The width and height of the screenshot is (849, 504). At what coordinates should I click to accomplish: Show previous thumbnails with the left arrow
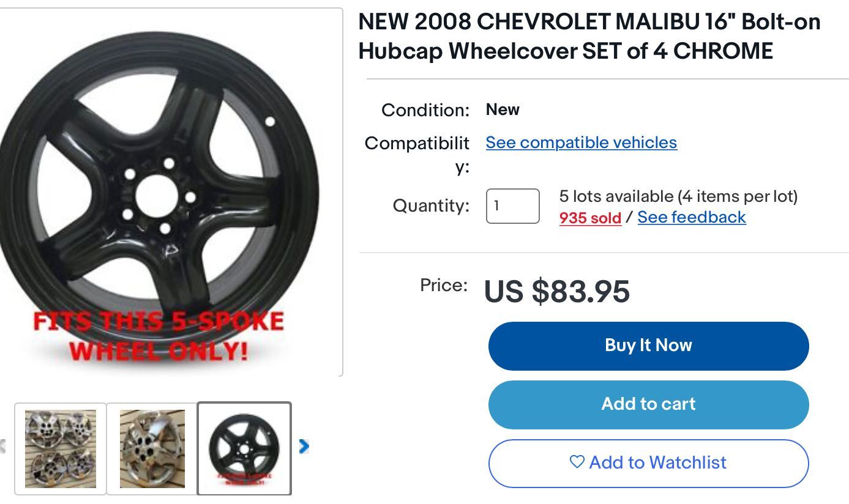coord(3,447)
